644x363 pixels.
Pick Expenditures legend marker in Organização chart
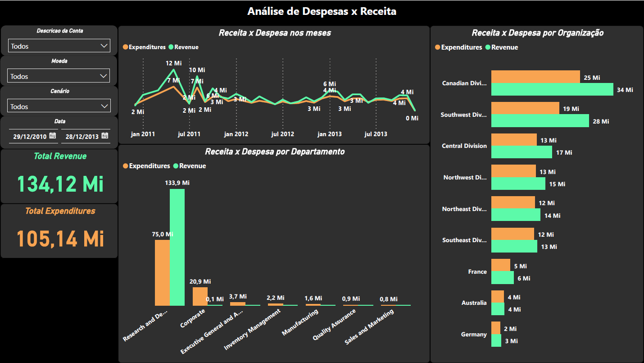click(438, 47)
